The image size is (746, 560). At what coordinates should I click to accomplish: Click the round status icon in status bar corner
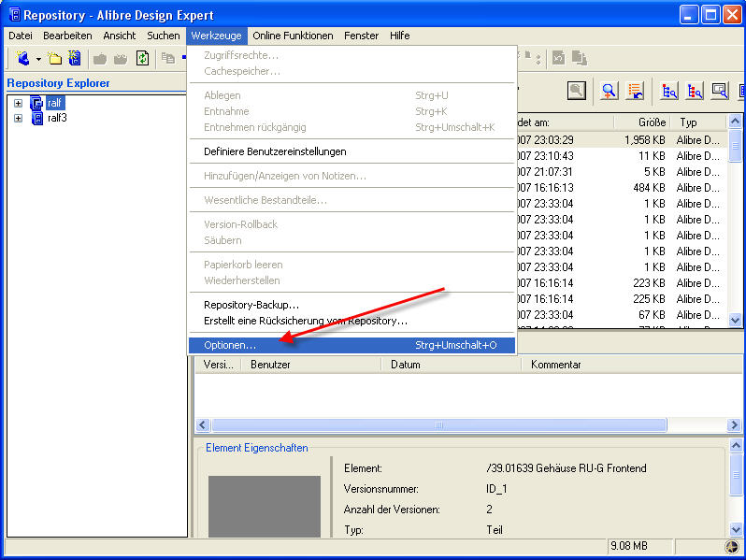pyautogui.click(x=732, y=547)
